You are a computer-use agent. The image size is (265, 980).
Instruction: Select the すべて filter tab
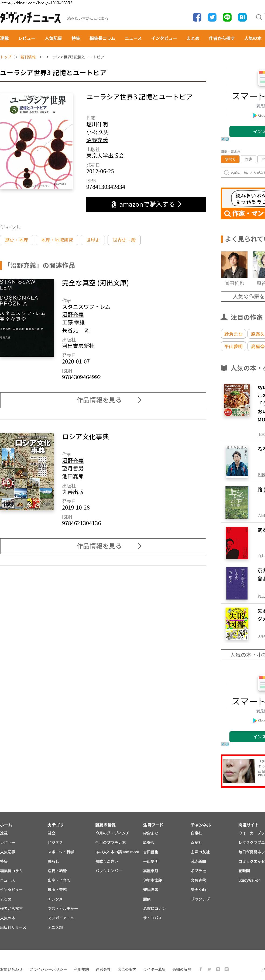(x=230, y=160)
